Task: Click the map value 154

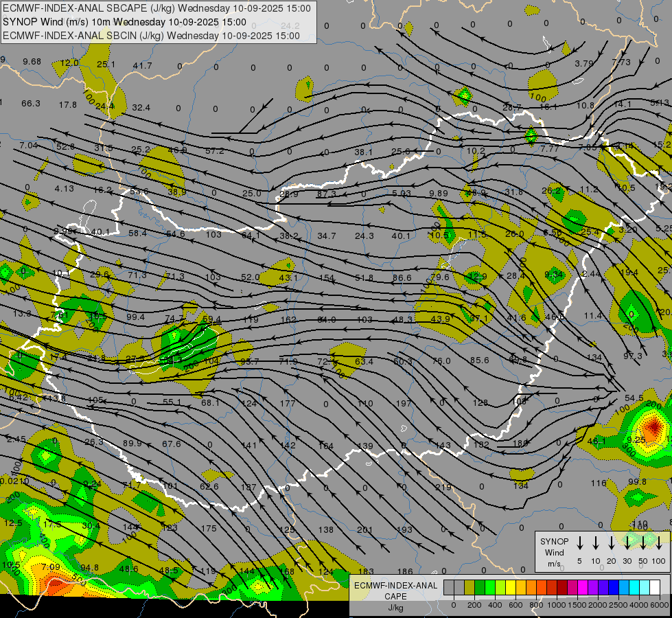Action: 326,278
